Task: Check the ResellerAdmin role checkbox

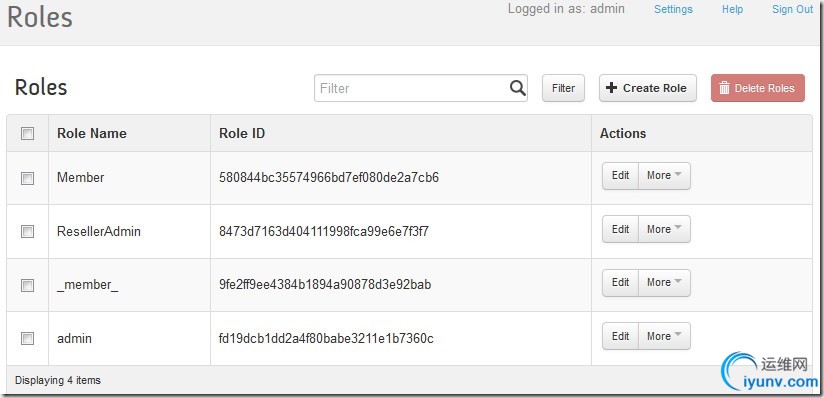Action: point(27,231)
